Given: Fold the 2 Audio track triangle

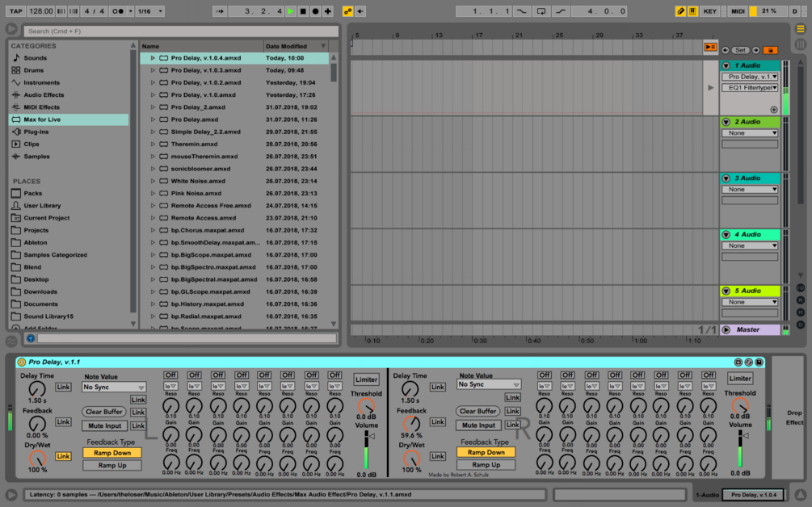Looking at the screenshot, I should coord(726,122).
